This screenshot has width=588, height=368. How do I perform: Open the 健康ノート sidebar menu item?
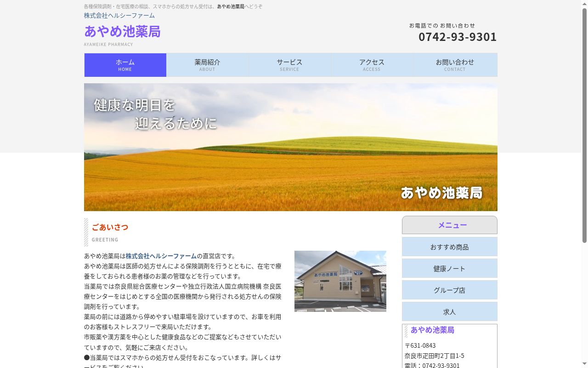[449, 268]
